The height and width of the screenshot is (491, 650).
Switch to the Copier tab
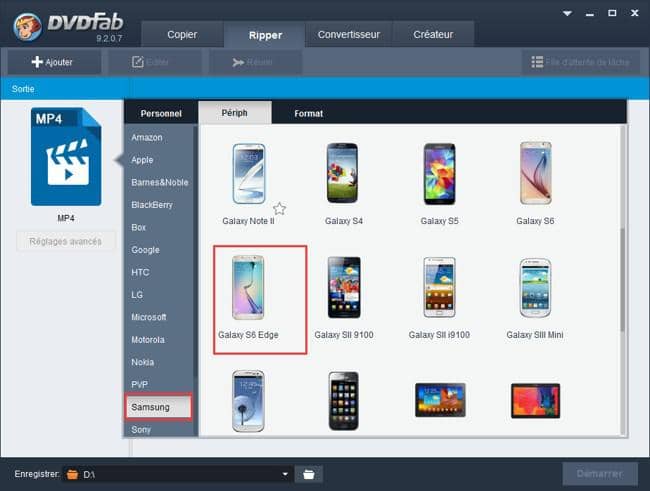point(182,34)
